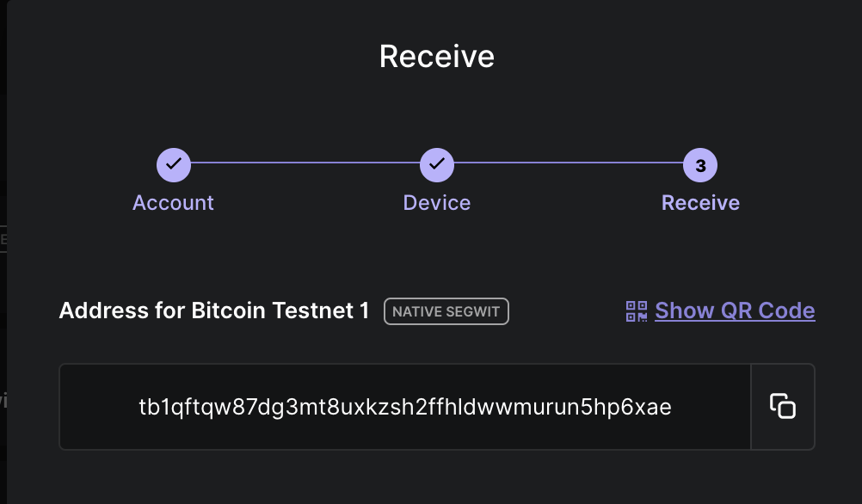Click the progress connector between Account and Device
Viewport: 862px width, 504px height.
(x=305, y=163)
